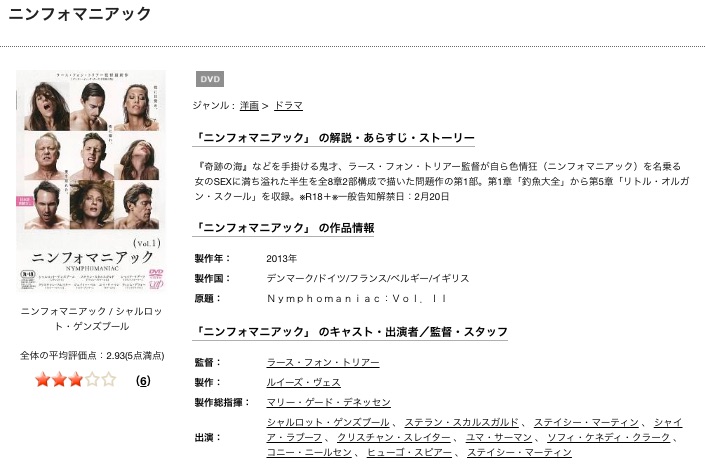Select the 洋画 genre link
Screen dimensions: 705x465
click(249, 106)
